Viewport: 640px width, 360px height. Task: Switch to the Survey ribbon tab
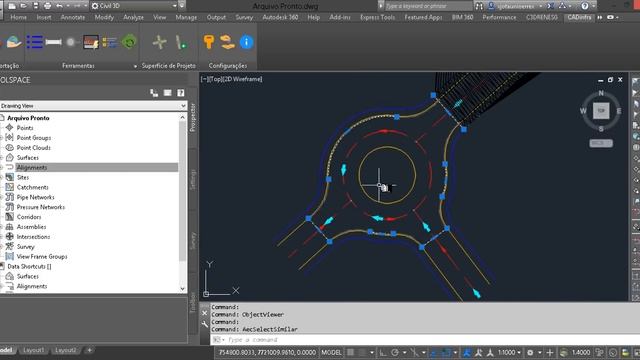point(244,17)
